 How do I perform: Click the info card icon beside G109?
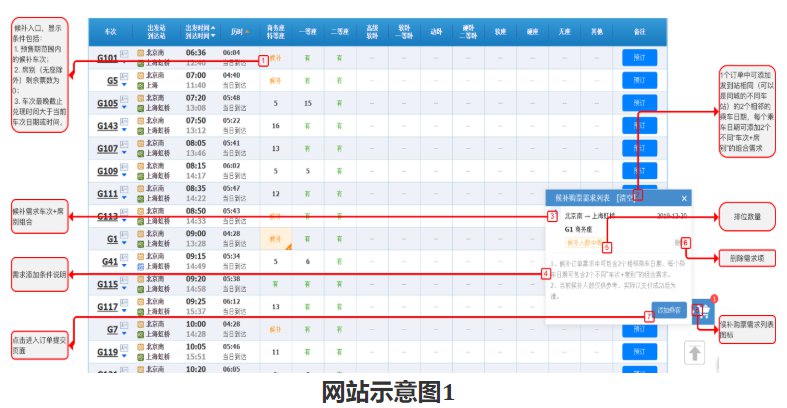[x=124, y=167]
